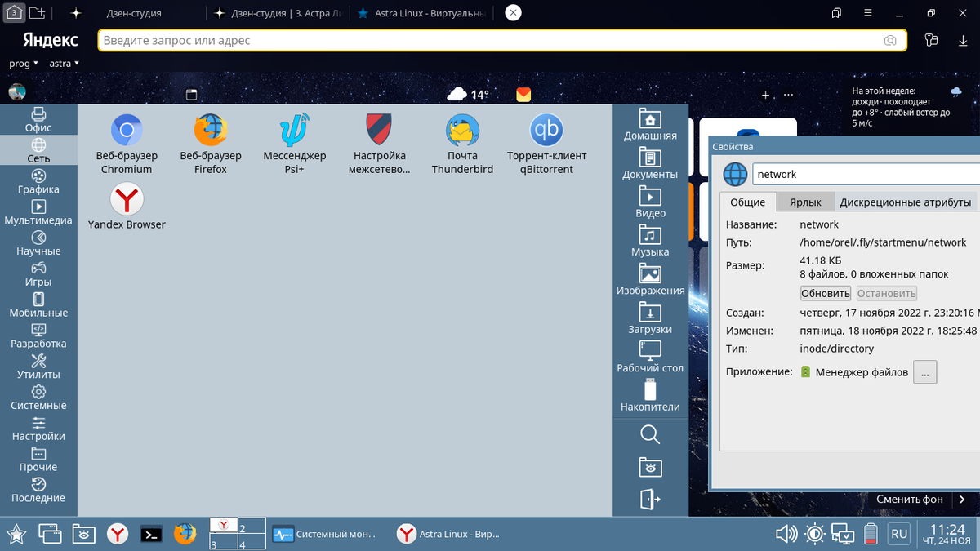This screenshot has height=551, width=980.
Task: Open volume control in system tray
Action: coord(786,535)
